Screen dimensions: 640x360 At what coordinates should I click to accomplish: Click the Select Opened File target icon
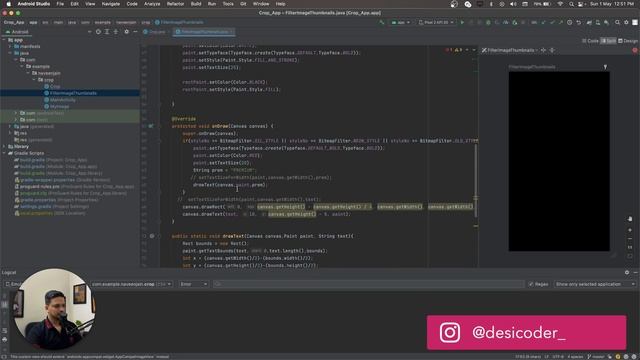coord(98,31)
